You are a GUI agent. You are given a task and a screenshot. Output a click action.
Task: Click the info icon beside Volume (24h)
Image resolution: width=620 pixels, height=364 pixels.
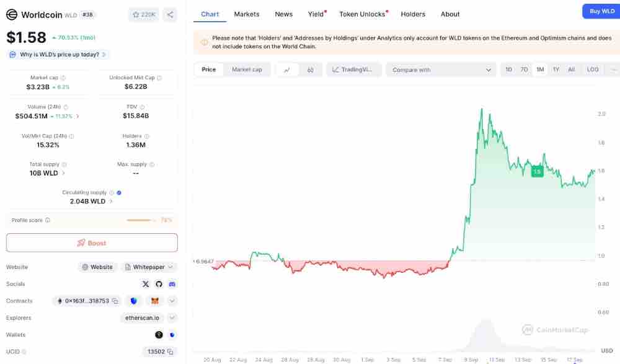pos(66,107)
